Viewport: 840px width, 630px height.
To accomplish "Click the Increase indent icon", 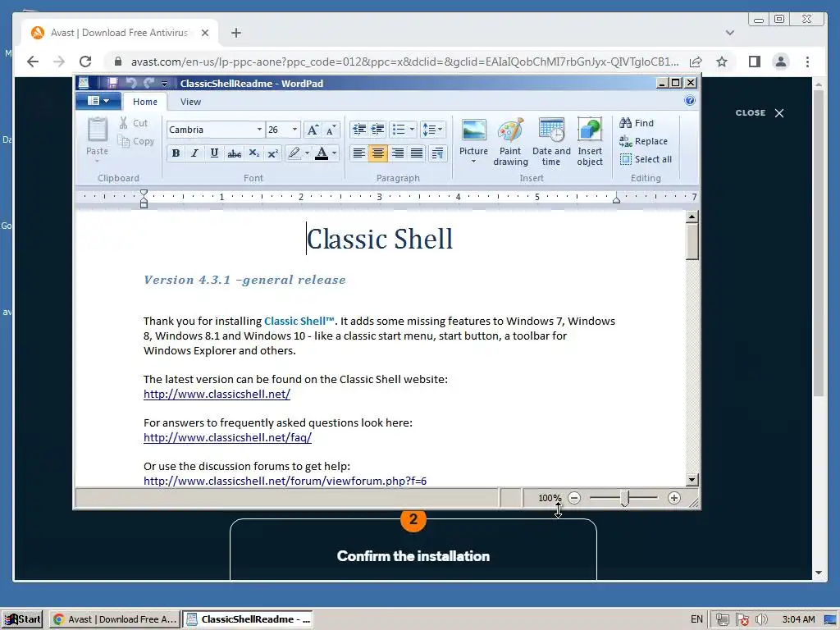I will click(377, 129).
